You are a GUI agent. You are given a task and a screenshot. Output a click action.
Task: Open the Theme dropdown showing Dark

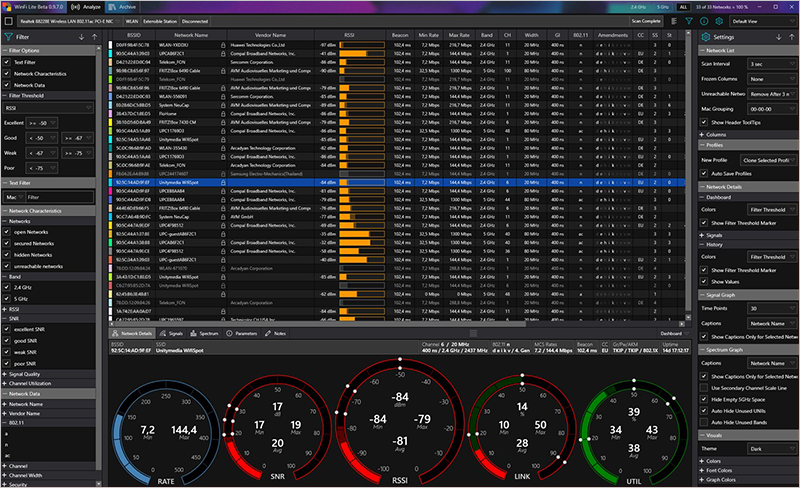pyautogui.click(x=770, y=448)
